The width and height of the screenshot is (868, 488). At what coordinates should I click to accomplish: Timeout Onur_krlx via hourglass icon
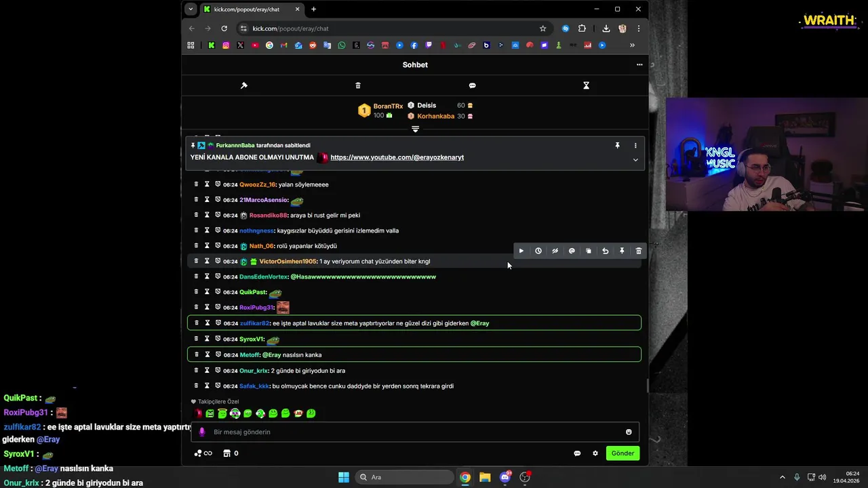click(208, 370)
